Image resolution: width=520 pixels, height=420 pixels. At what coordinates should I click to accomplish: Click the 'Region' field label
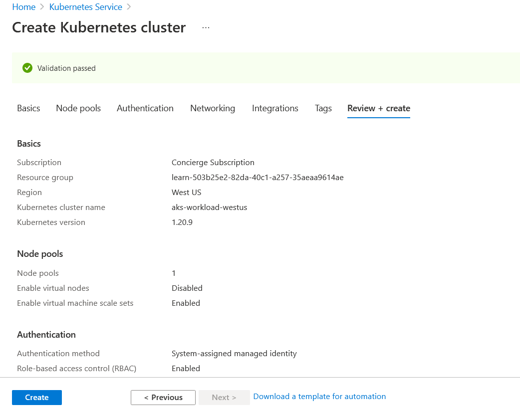click(x=29, y=192)
